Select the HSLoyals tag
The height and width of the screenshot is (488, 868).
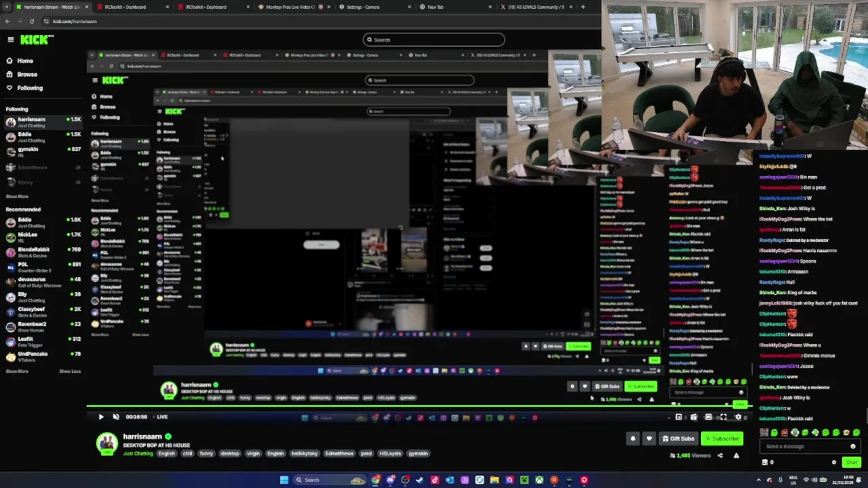[x=390, y=453]
